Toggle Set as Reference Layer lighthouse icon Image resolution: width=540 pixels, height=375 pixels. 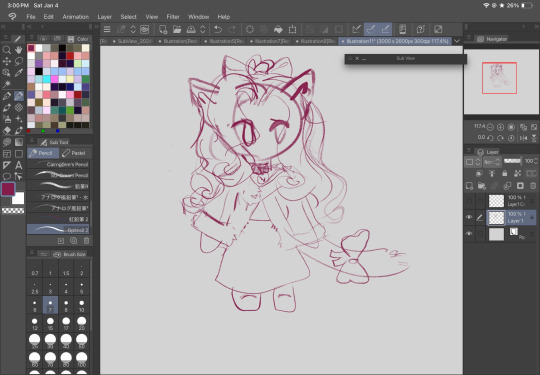pos(492,174)
